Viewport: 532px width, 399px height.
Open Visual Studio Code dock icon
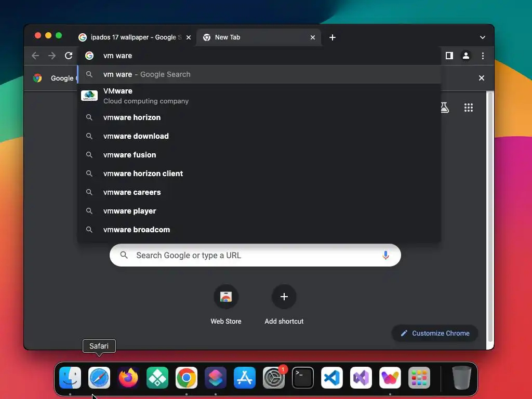click(332, 378)
